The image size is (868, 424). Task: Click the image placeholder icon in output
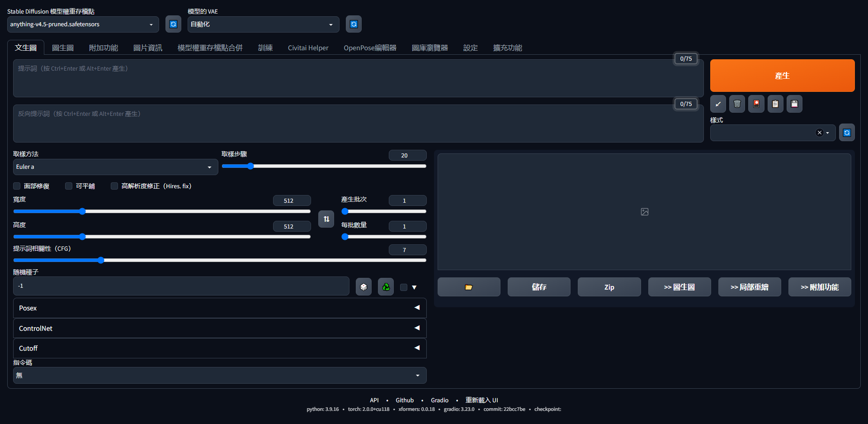click(645, 212)
